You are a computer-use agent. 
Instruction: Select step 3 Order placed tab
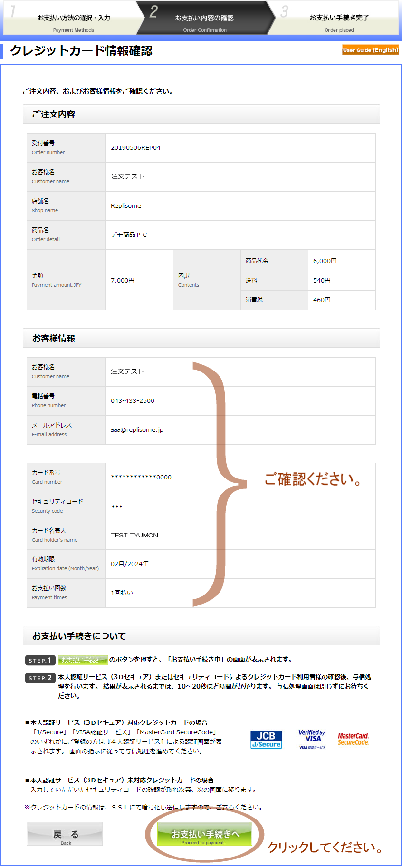[339, 21]
